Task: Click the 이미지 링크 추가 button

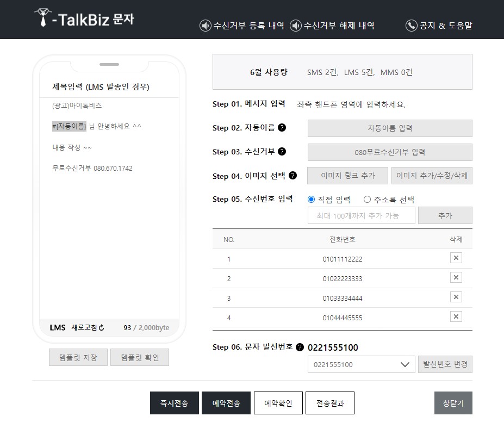Action: [348, 176]
